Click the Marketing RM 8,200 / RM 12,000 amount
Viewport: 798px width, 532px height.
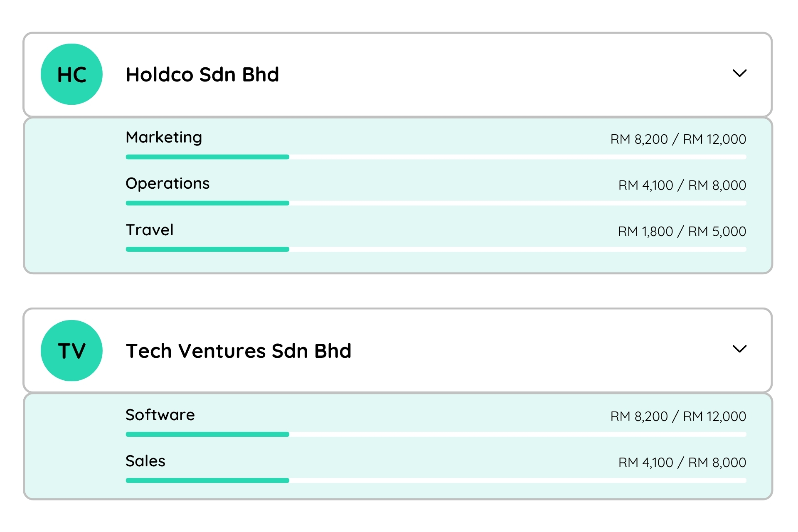tap(678, 139)
